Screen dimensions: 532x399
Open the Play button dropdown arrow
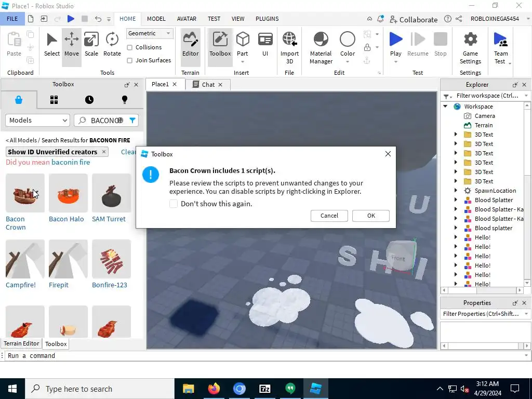[395, 62]
